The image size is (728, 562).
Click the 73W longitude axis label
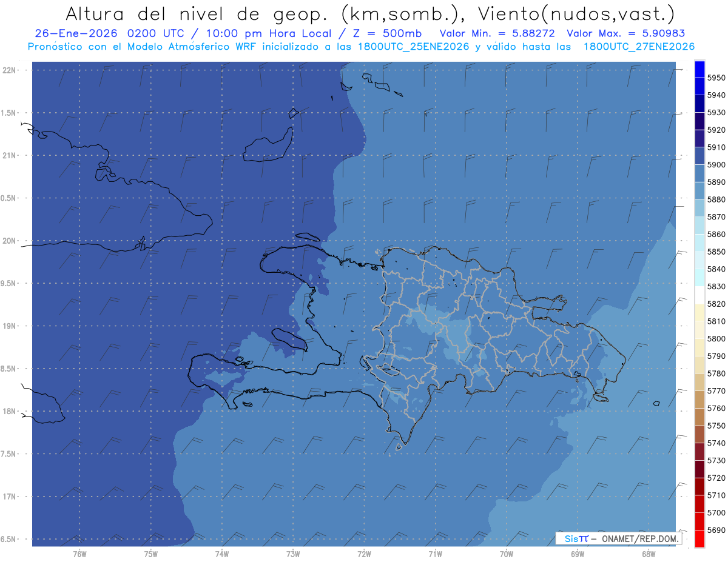coord(293,554)
